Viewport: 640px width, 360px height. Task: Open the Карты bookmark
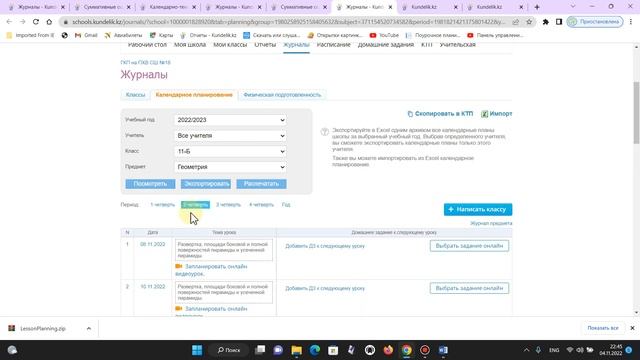coord(161,36)
